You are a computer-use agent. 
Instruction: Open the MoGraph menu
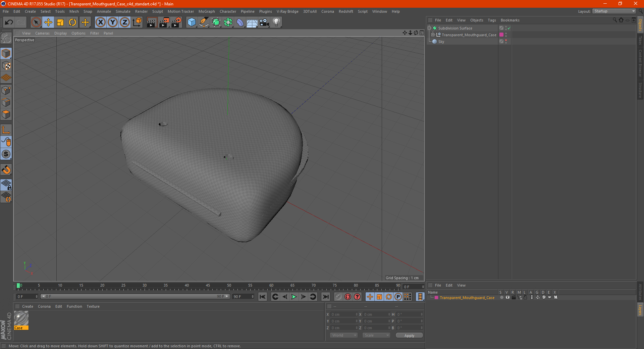click(x=207, y=11)
